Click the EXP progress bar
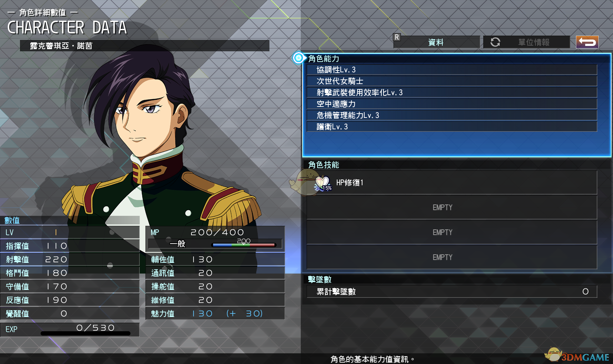Viewport: 613px width, 364px height. tap(86, 333)
